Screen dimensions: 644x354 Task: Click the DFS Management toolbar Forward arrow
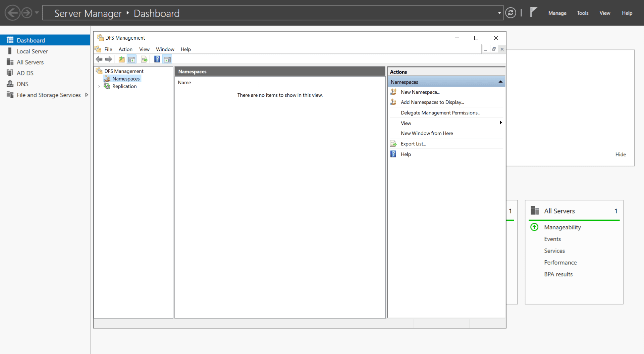[x=109, y=59]
